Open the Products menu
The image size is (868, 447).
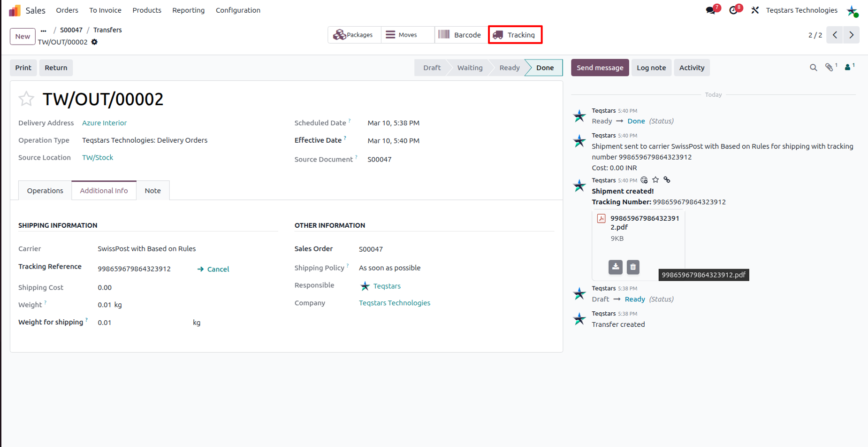point(147,10)
